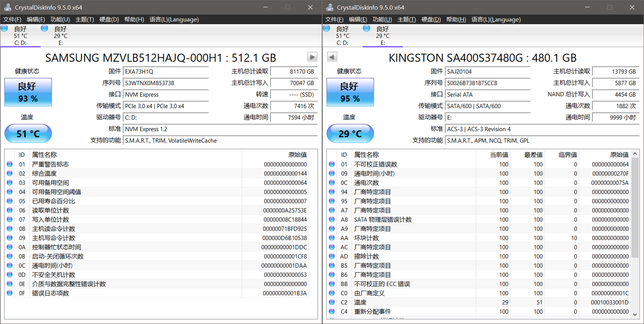This screenshot has width=644, height=324.
Task: Click status orb for 05 已用寿命百分比 row
Action: (x=10, y=201)
